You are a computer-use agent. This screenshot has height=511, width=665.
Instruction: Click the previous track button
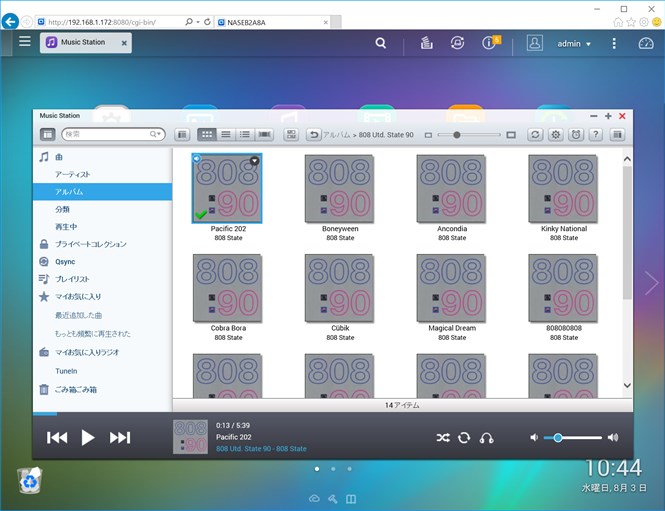[57, 438]
